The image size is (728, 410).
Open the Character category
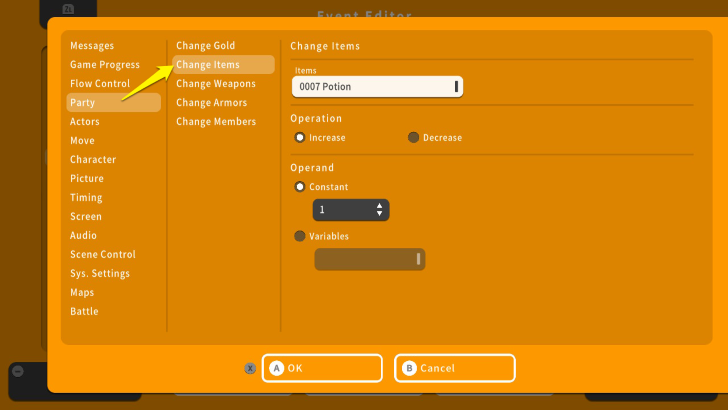[93, 160]
